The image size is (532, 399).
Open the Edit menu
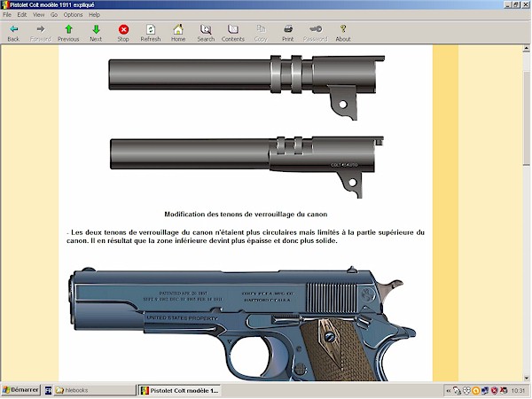coord(22,15)
